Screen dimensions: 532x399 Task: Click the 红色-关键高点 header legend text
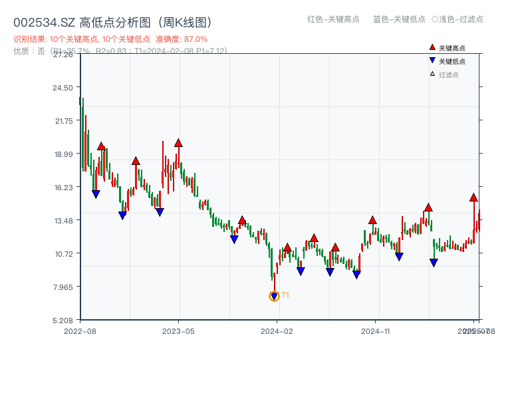333,19
